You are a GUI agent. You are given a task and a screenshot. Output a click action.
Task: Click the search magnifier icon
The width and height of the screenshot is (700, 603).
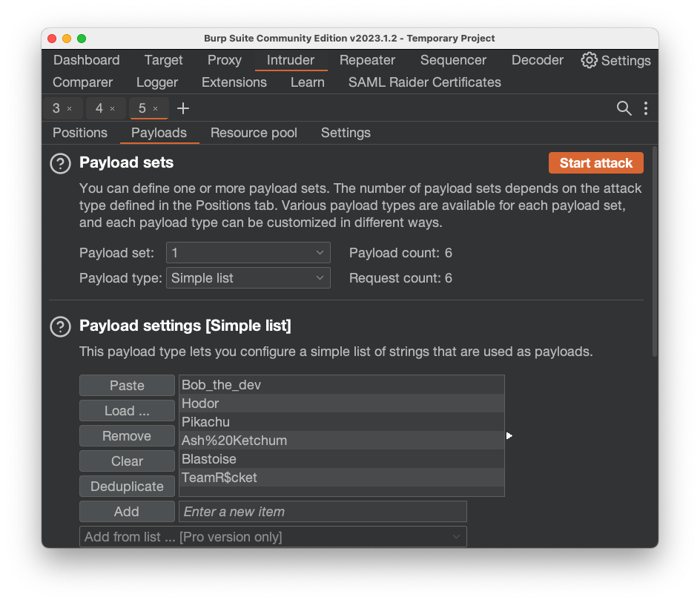pyautogui.click(x=624, y=108)
